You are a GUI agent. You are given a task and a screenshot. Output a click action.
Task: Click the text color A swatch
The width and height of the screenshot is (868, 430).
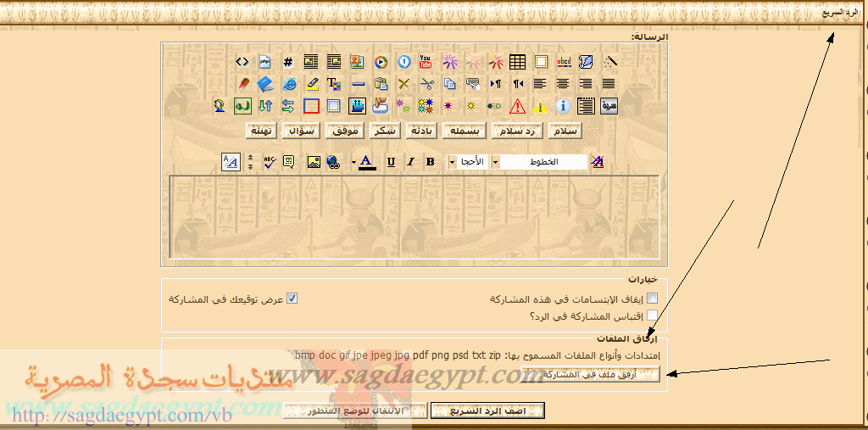(366, 161)
